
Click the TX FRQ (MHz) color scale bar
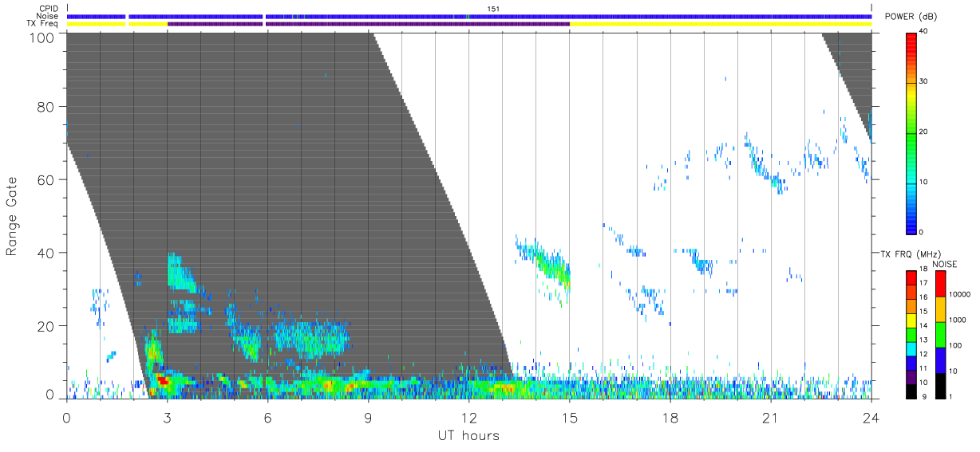tap(911, 333)
